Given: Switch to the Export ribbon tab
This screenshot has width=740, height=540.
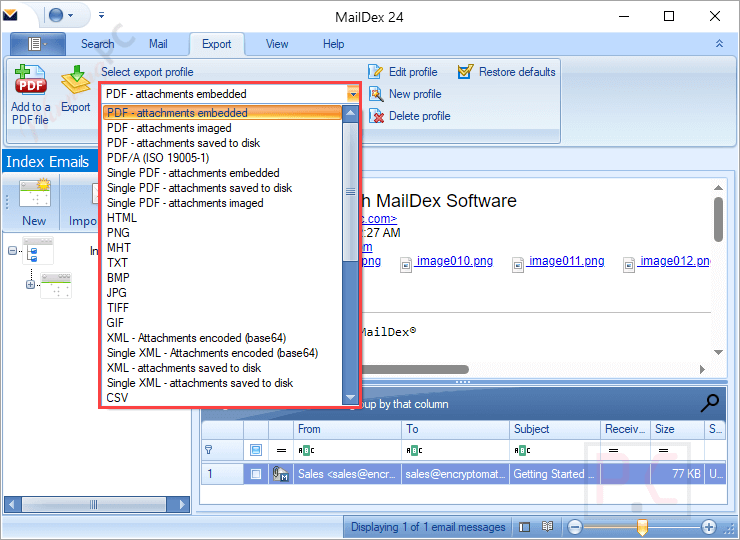Looking at the screenshot, I should click(x=217, y=44).
